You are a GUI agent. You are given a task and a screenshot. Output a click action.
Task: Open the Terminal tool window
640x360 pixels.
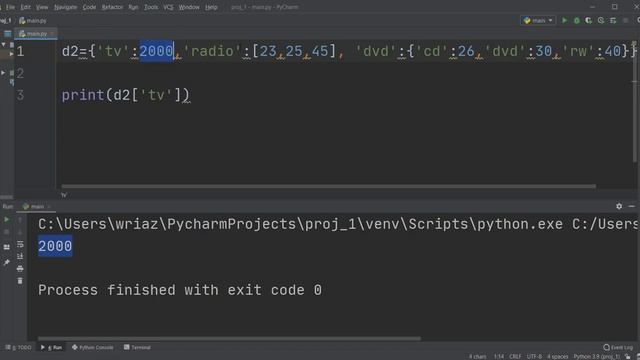pos(138,347)
